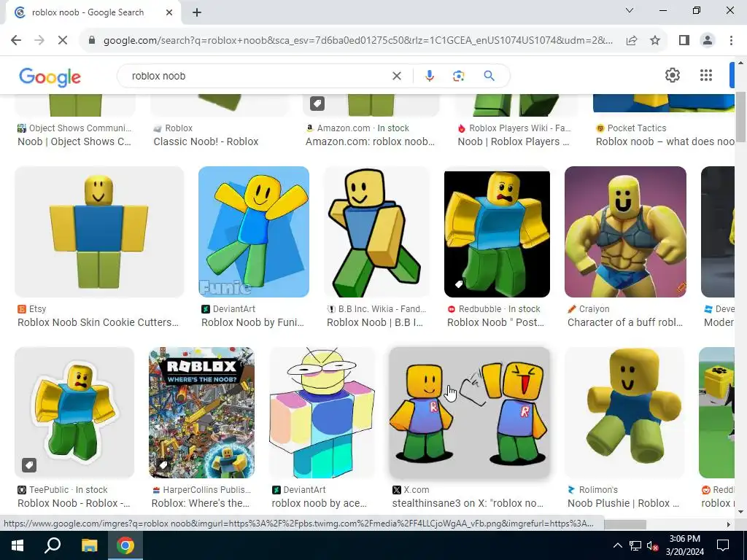The image size is (747, 560).
Task: Click the lock icon in address bar
Action: [x=92, y=41]
